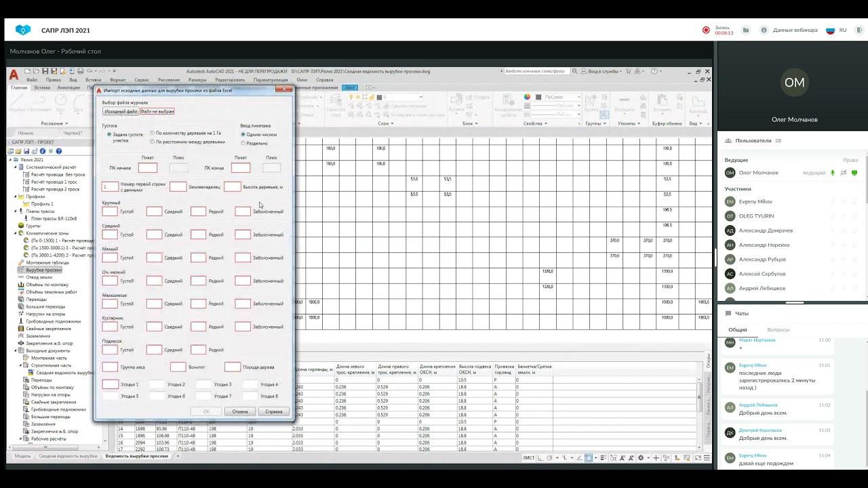Collapse the Релиз 2021 tree node
Screen dimensions: 868x488
click(10, 160)
